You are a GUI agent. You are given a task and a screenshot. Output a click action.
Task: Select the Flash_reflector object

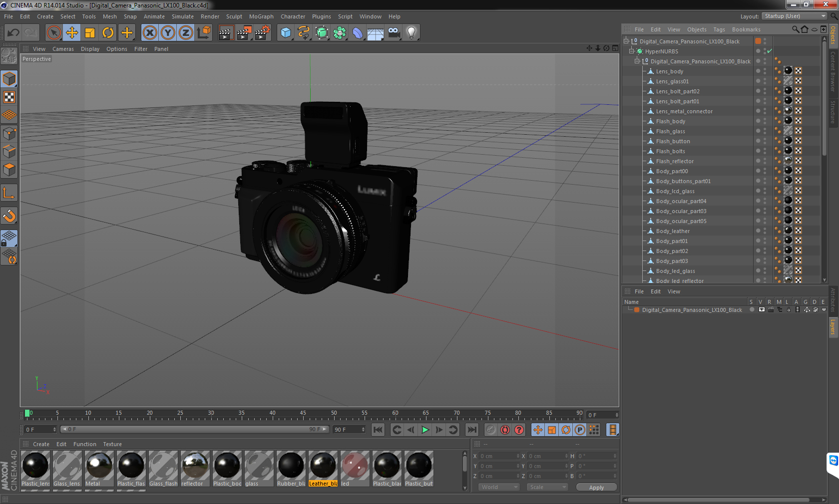[675, 161]
